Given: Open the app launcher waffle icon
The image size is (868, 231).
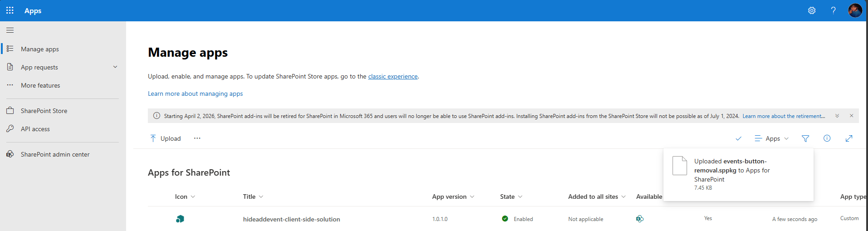Looking at the screenshot, I should 10,10.
